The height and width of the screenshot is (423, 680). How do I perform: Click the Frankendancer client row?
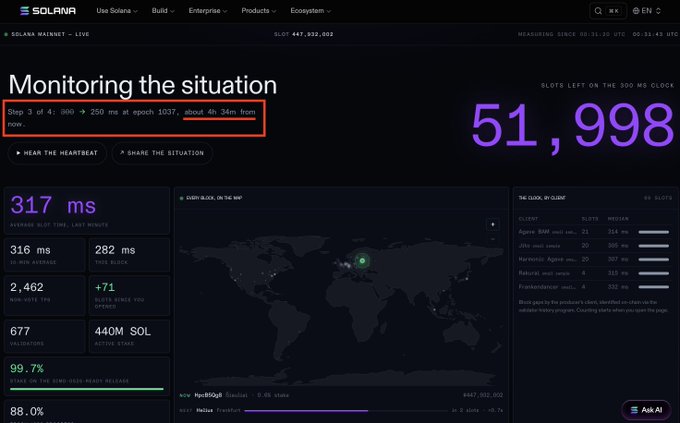point(594,287)
